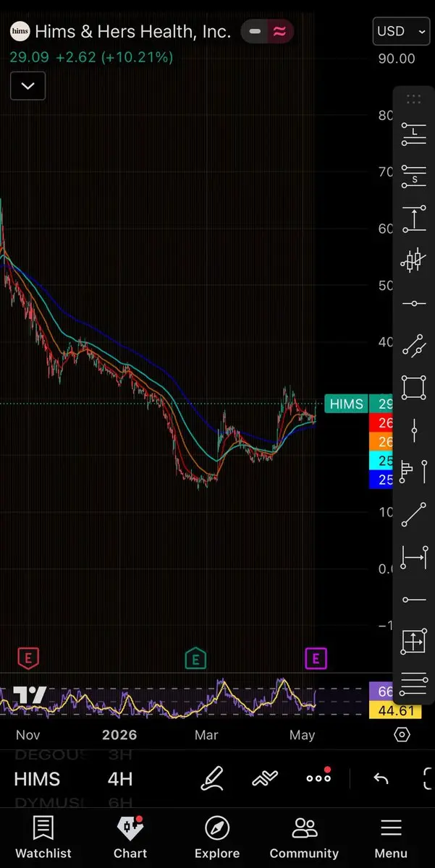Tap the orange 26 moving average label
The height and width of the screenshot is (868, 435).
pos(381,441)
